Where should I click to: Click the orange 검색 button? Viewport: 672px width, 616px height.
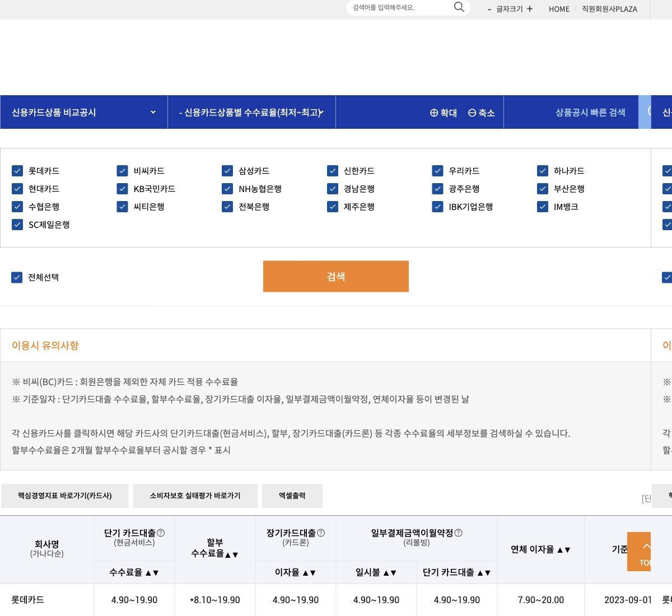(336, 276)
